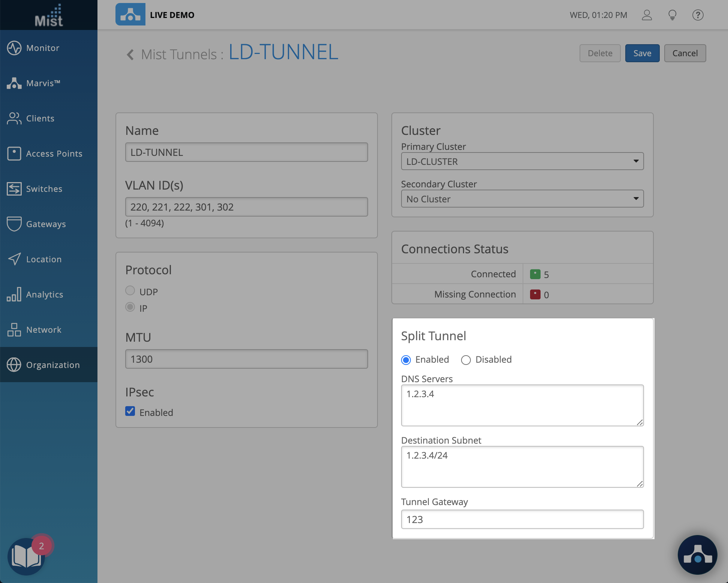The image size is (728, 583).
Task: Click the Marvis Live Demo logo icon
Action: point(130,15)
